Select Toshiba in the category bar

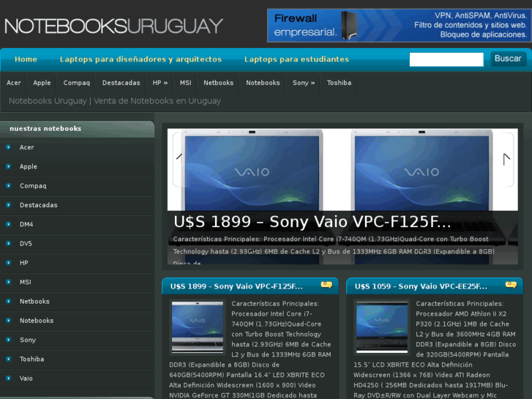pos(339,83)
